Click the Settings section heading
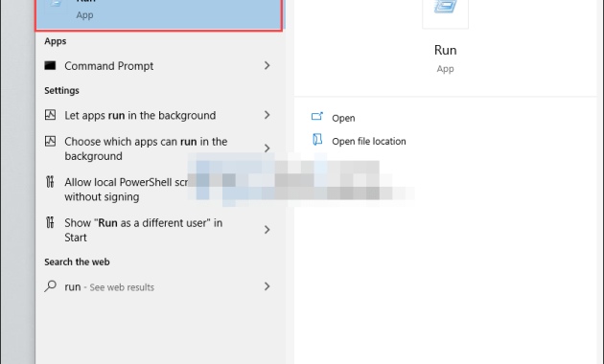 (x=61, y=90)
